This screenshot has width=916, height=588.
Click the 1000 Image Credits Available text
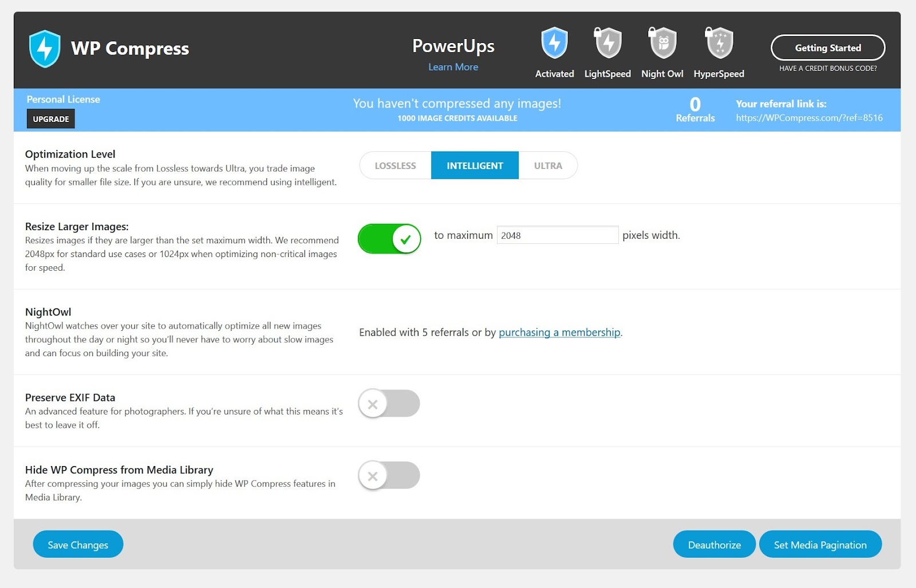(457, 119)
